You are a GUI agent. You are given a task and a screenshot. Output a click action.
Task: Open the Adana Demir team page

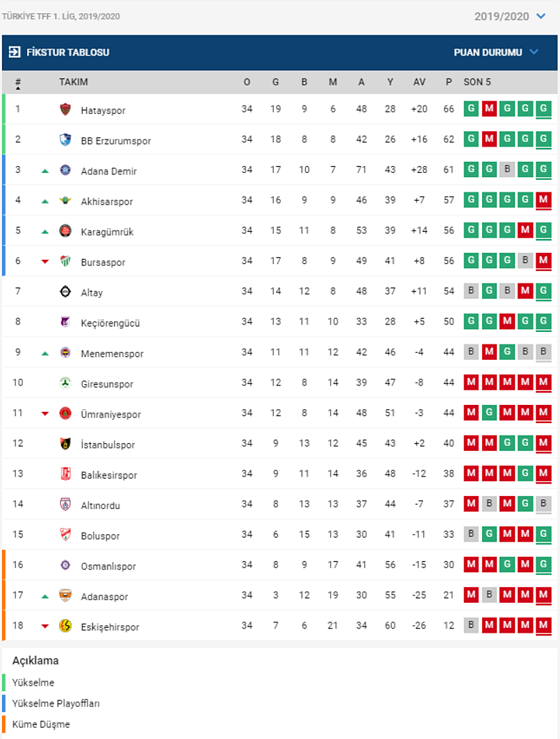pos(108,171)
